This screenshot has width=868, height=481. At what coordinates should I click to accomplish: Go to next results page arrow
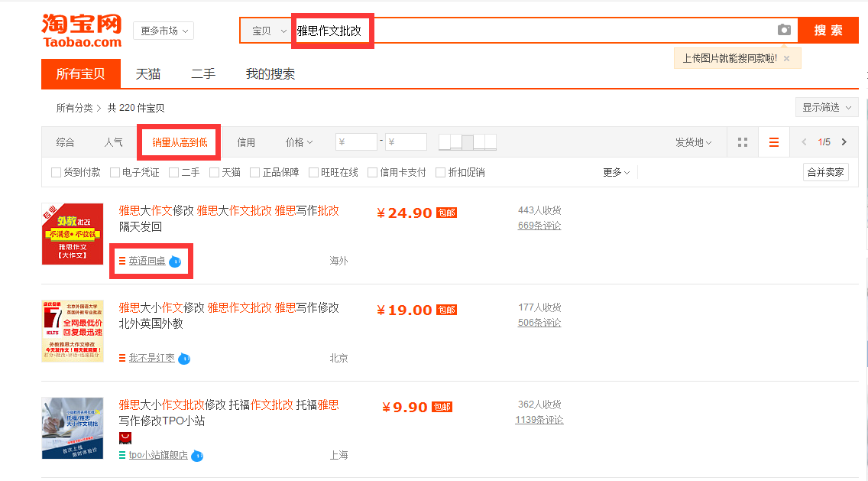pos(844,142)
